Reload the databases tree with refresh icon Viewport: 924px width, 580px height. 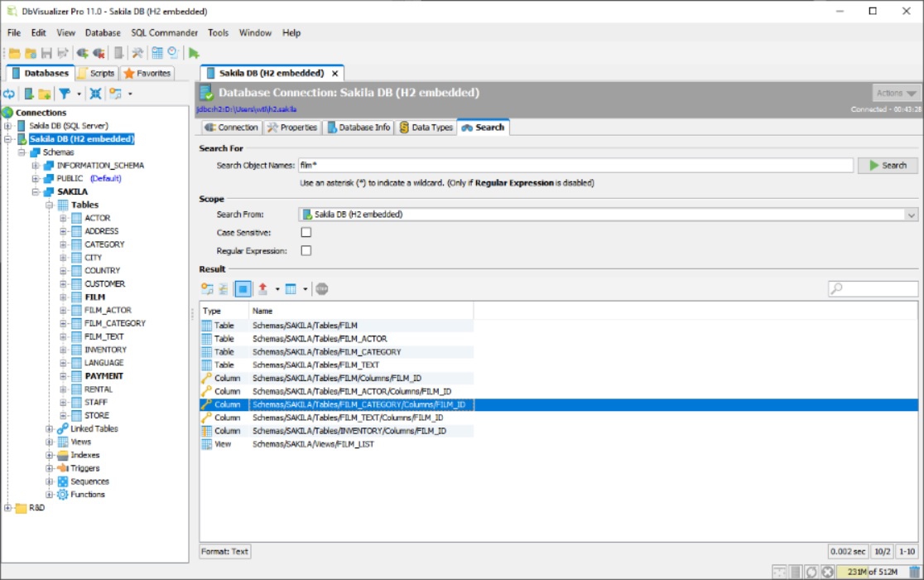[x=9, y=94]
